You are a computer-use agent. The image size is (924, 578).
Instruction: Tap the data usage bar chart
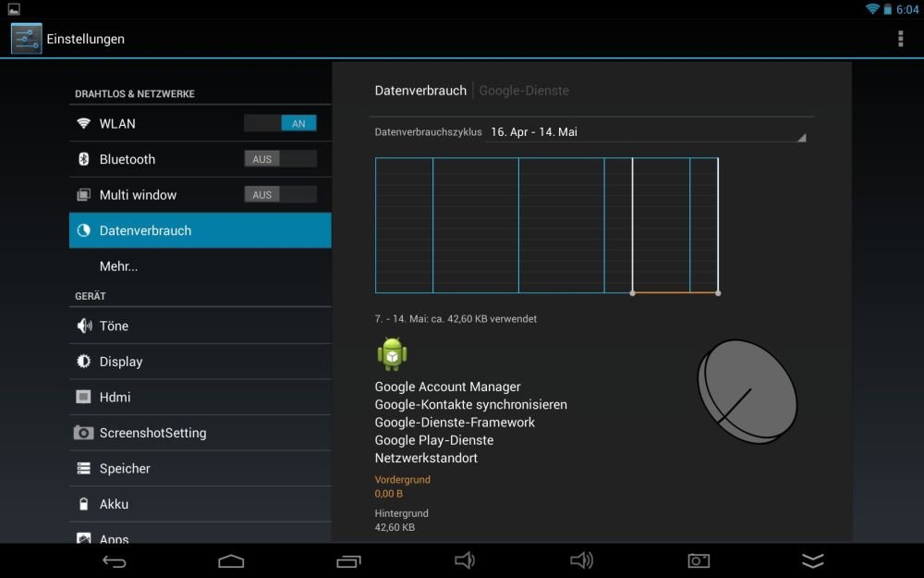coord(547,226)
